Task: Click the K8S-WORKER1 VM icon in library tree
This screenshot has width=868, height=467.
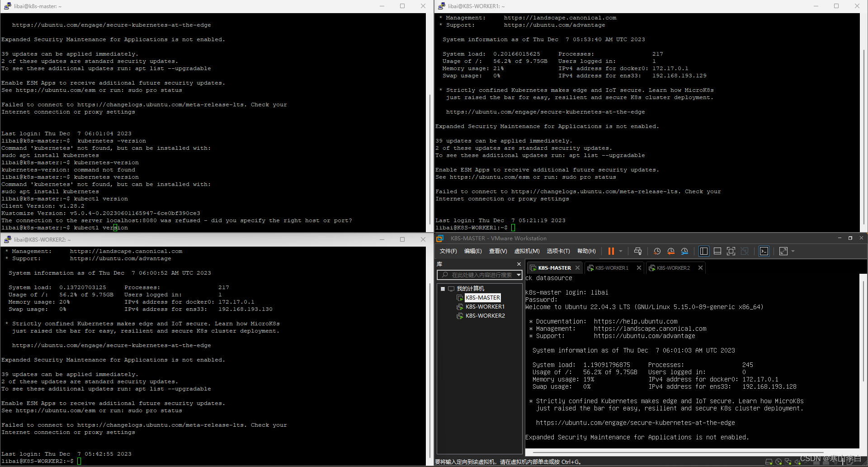Action: click(460, 307)
